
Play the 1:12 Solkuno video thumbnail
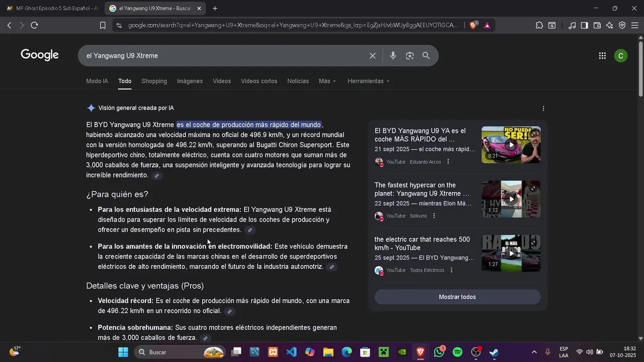[511, 199]
